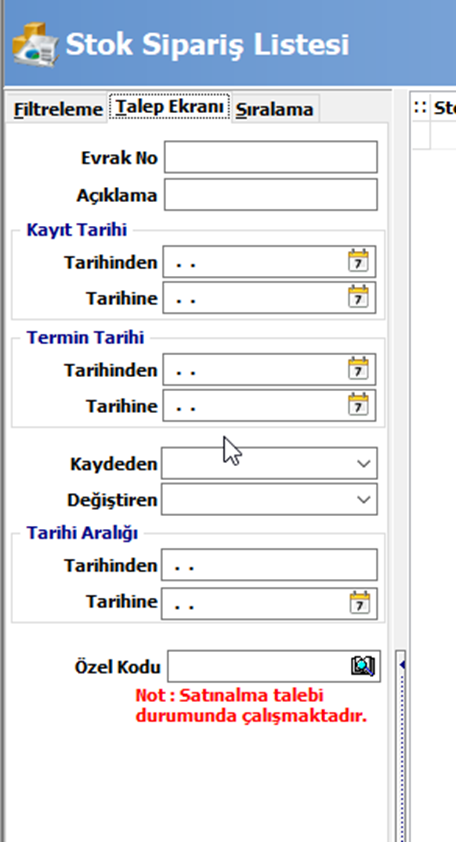The image size is (456, 842).
Task: Click the Açıklama input field
Action: click(271, 194)
